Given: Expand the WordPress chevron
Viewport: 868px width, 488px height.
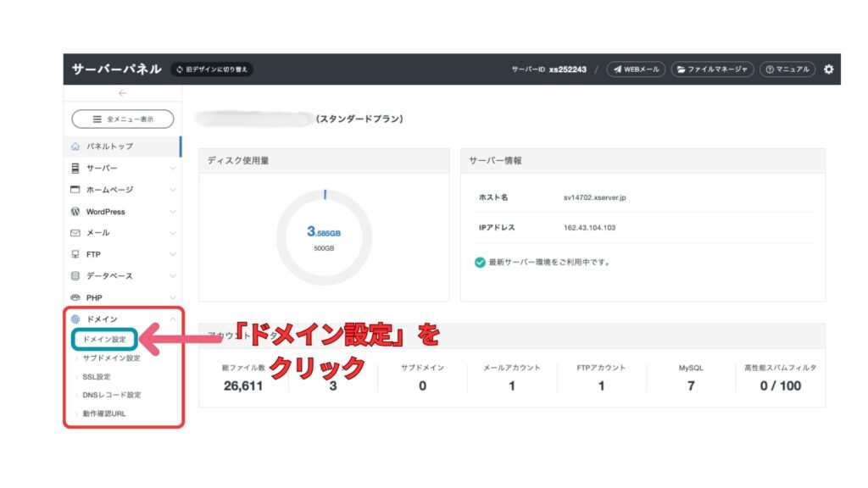Looking at the screenshot, I should [173, 211].
